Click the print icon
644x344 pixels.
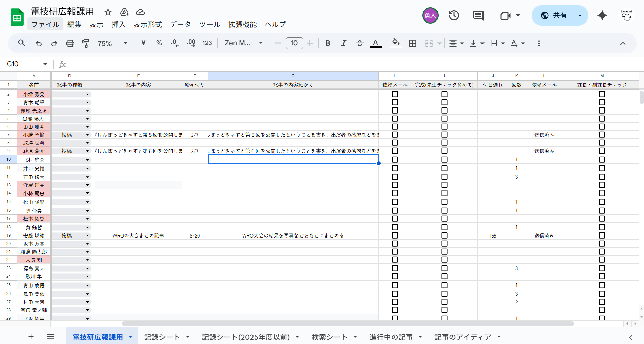70,43
